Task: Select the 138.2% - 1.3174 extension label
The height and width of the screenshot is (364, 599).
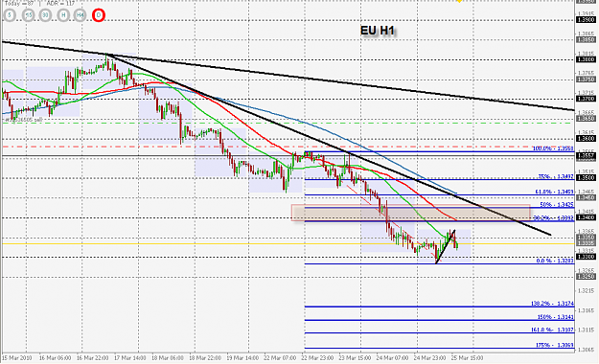Action: point(552,304)
